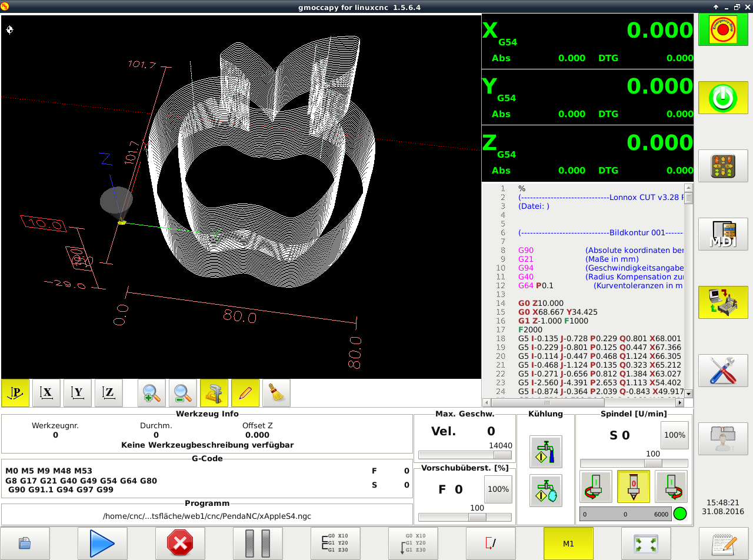Toggle fullscreen preview button
Screen dimensions: 753x560
pos(646,544)
